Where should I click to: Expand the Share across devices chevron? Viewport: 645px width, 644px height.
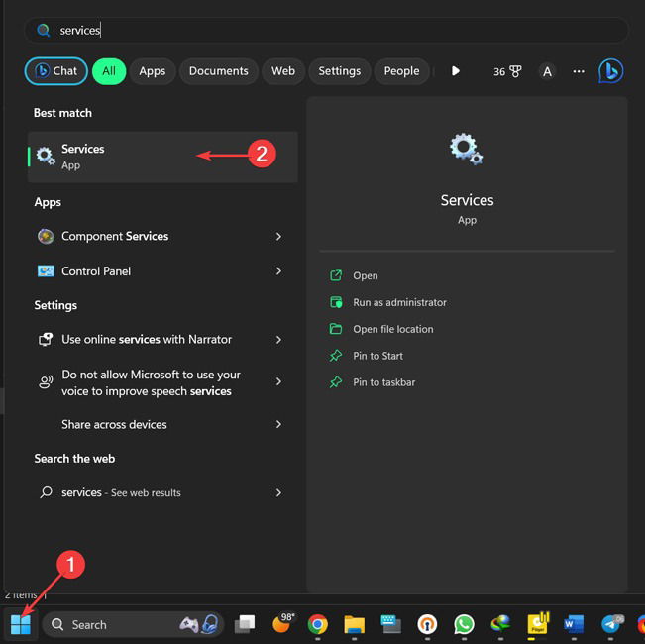278,424
